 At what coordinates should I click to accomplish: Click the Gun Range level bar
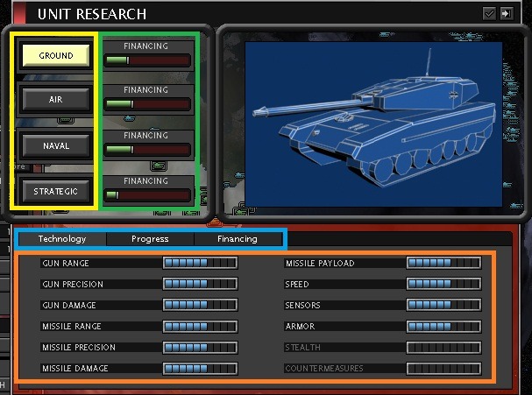click(200, 263)
